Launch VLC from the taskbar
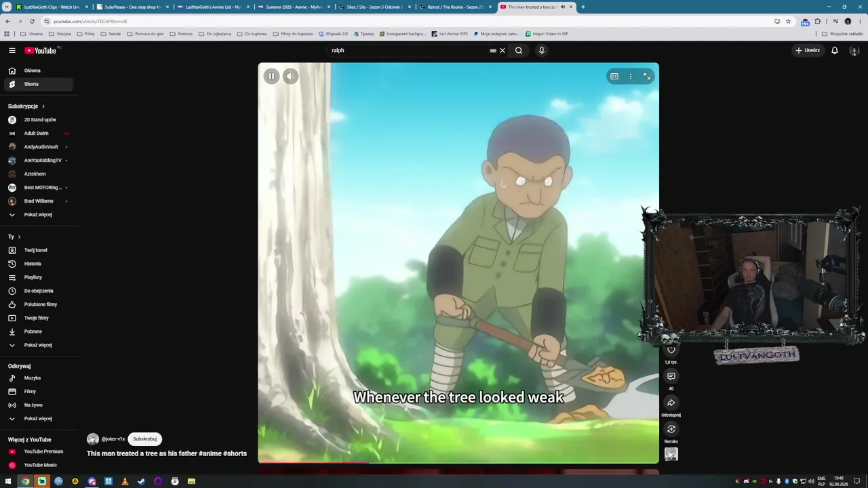The height and width of the screenshot is (488, 868). pos(125,481)
